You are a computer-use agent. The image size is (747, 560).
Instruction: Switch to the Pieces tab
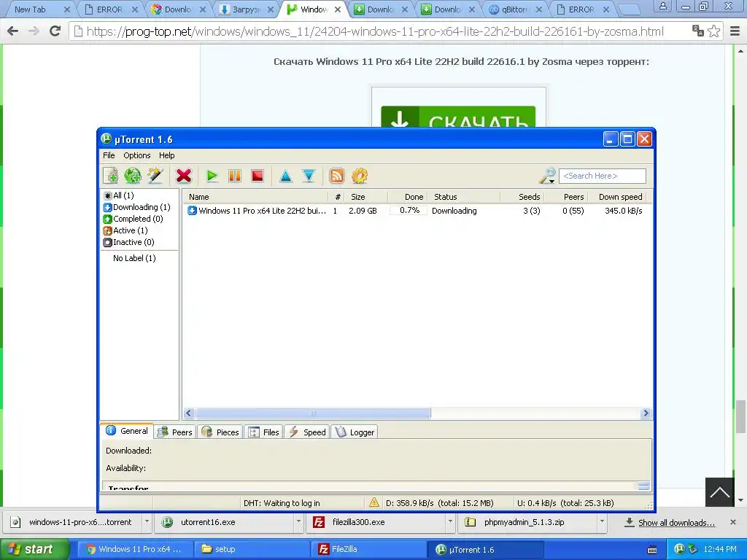tap(220, 432)
